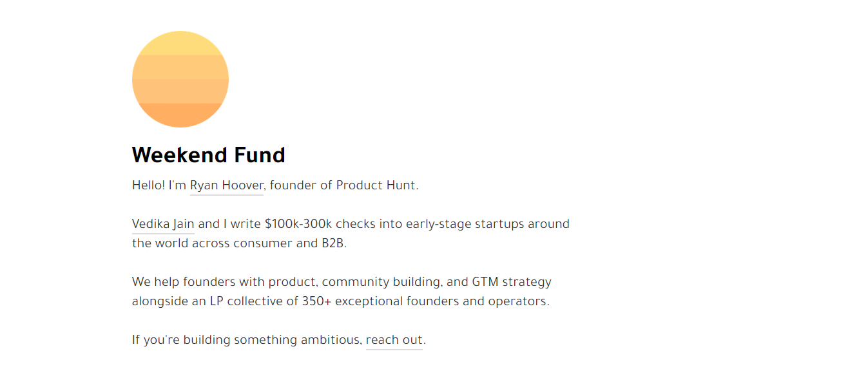Click the '350+' number in the text
Viewport: 868px width, 387px height.
pyautogui.click(x=317, y=301)
